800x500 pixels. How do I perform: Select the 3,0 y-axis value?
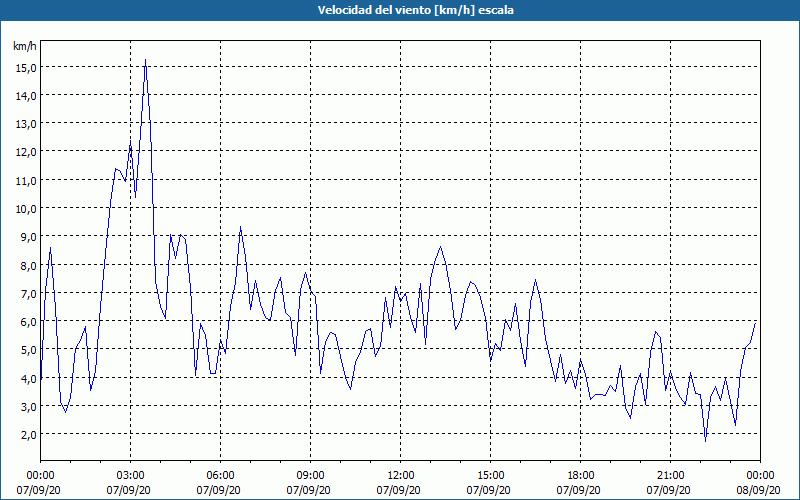[x=29, y=406]
